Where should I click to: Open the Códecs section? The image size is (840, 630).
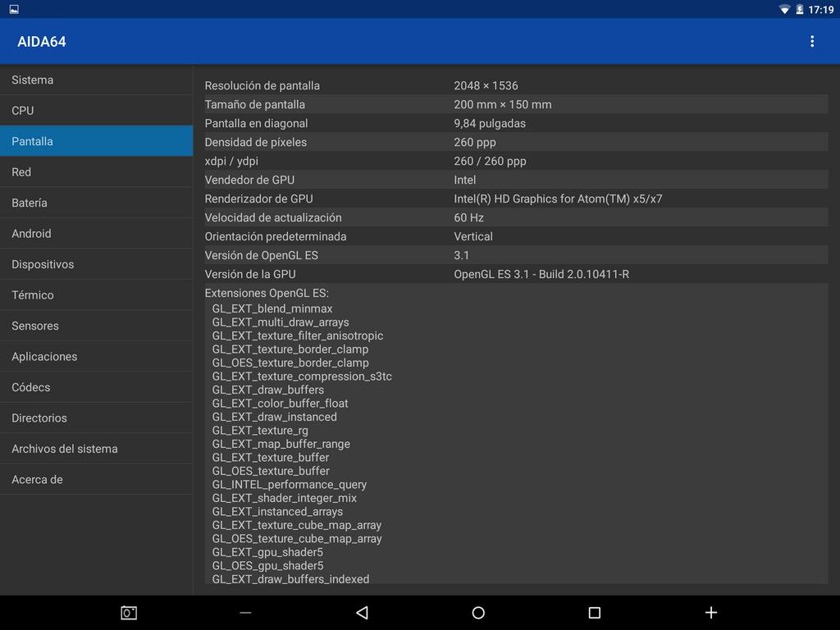coord(97,387)
